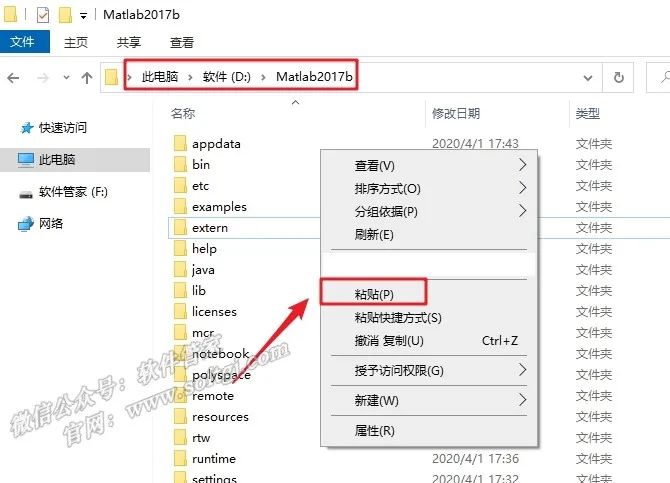Viewport: 670px width, 483px height.
Task: Click the forward navigation arrow
Action: point(43,78)
